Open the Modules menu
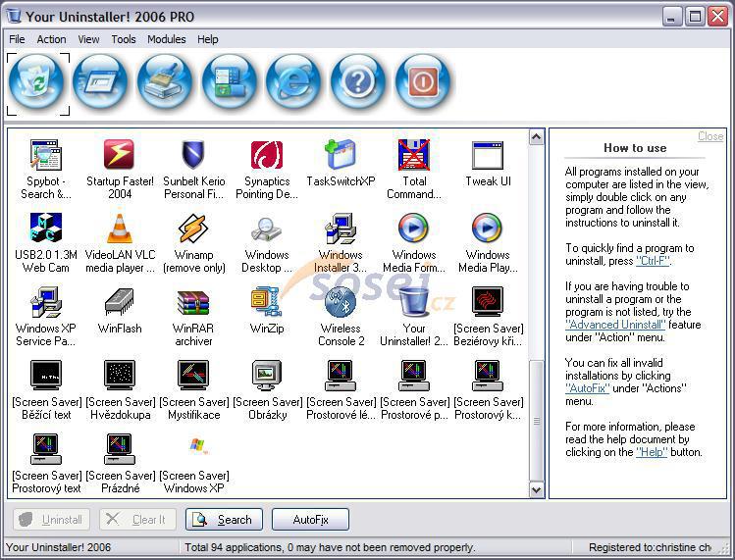 [x=167, y=39]
